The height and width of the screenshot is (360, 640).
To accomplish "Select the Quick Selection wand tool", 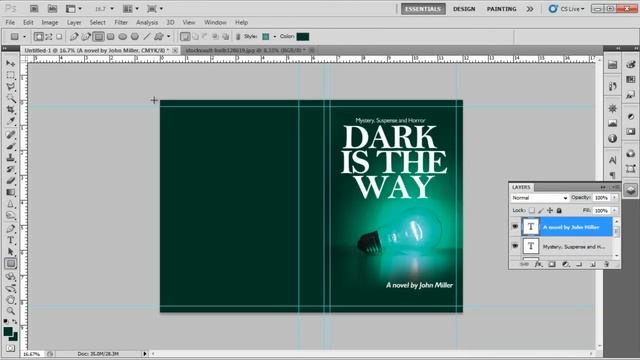I will (11, 98).
